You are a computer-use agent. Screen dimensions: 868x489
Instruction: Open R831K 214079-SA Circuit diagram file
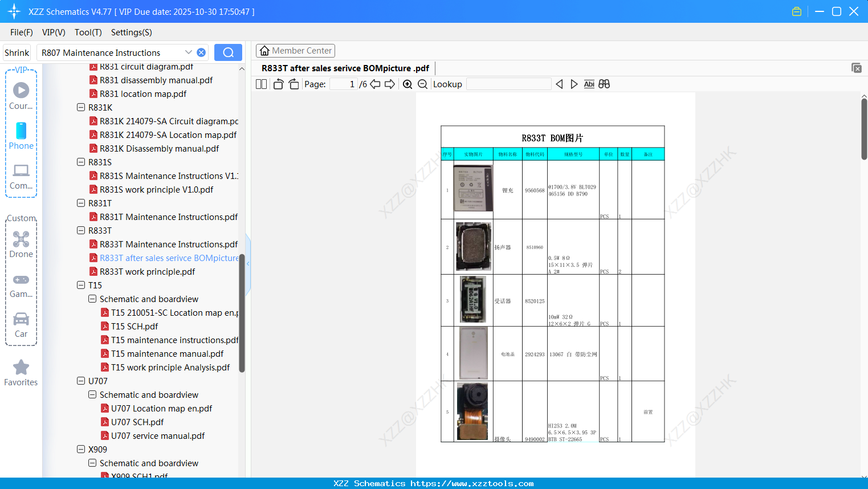pos(169,121)
